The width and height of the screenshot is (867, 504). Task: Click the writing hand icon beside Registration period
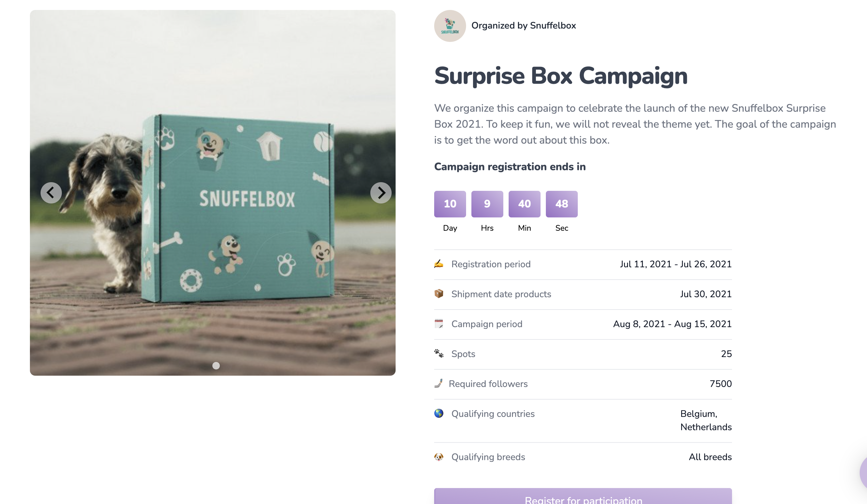coord(439,264)
